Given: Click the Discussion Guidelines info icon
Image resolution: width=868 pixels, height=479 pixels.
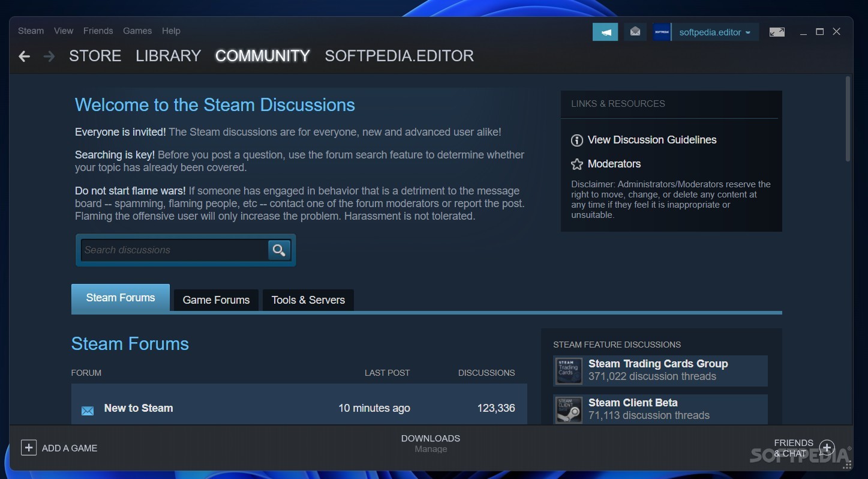Looking at the screenshot, I should click(577, 140).
